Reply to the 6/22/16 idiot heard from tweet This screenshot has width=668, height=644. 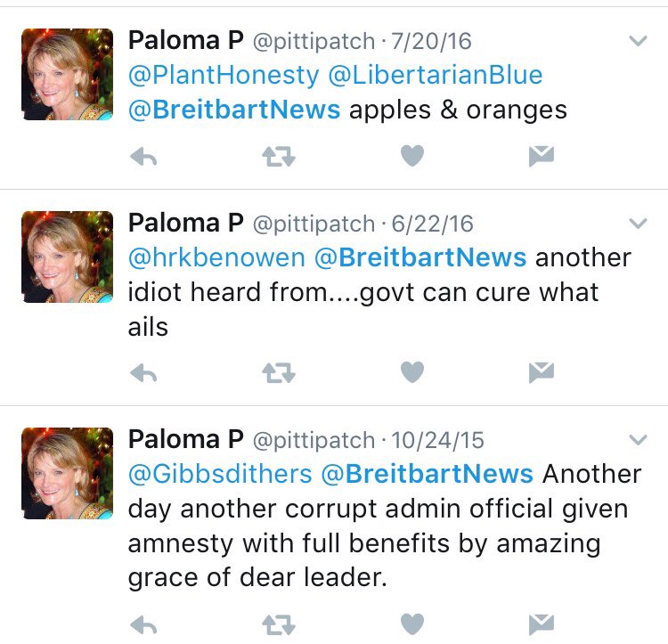point(143,373)
